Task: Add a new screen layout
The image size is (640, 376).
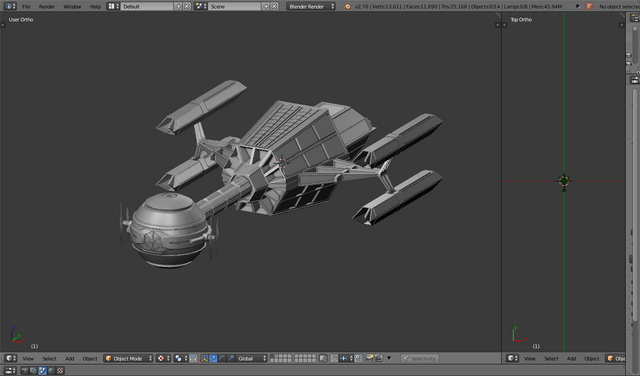Action: (x=178, y=6)
